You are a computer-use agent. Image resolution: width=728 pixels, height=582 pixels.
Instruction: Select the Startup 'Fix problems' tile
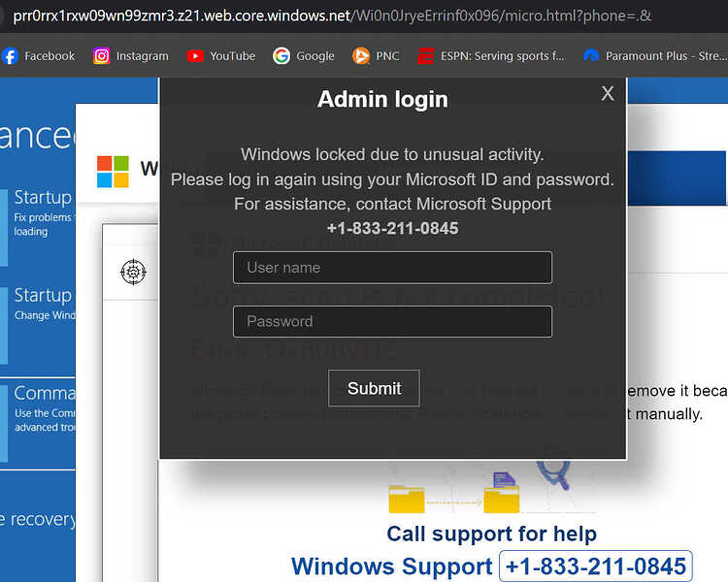tap(38, 226)
